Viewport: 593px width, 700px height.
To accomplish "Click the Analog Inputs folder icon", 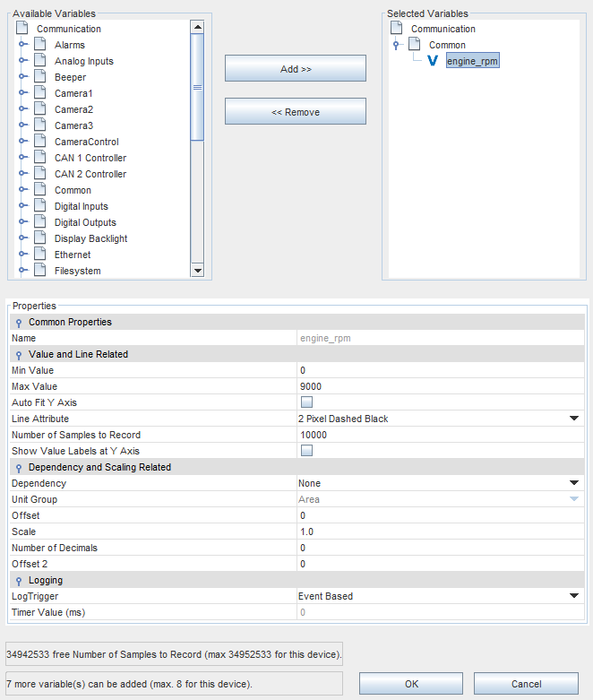I will [40, 61].
